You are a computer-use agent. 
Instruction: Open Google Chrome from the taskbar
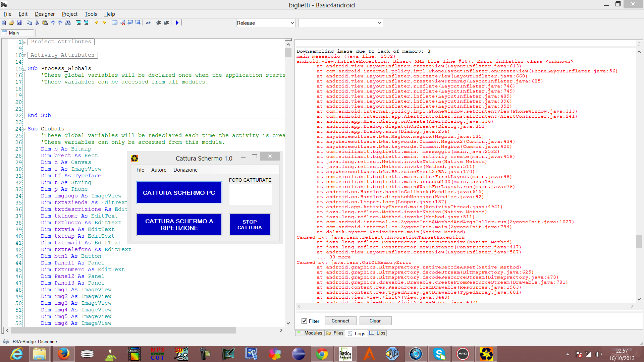point(322,354)
